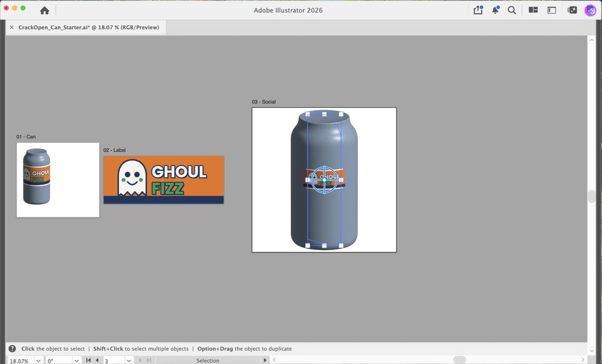
Task: Jump to the last artboard
Action: tap(149, 360)
